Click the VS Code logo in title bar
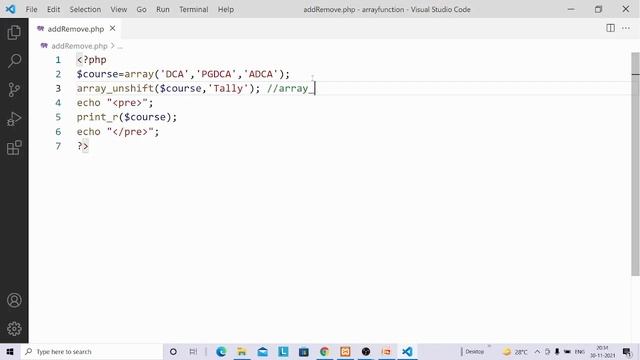The width and height of the screenshot is (640, 360). pos(10,9)
